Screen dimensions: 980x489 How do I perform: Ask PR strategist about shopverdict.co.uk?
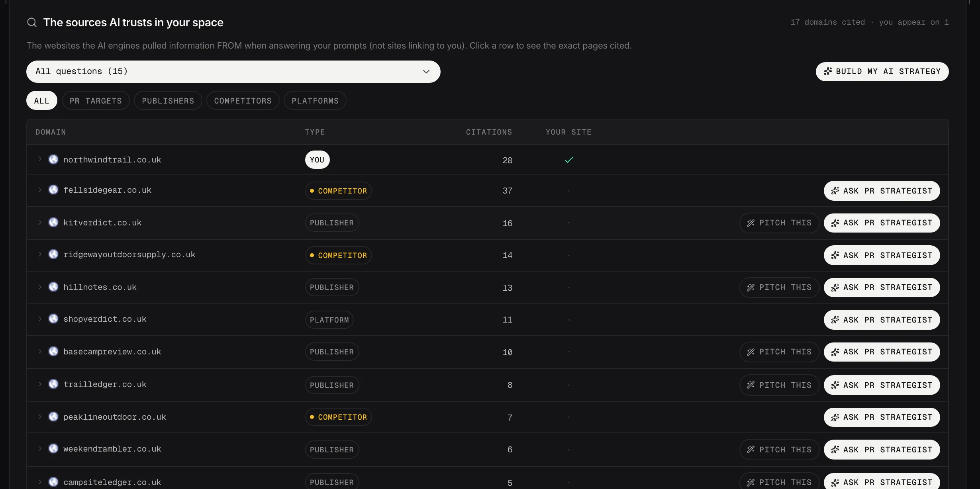(882, 320)
